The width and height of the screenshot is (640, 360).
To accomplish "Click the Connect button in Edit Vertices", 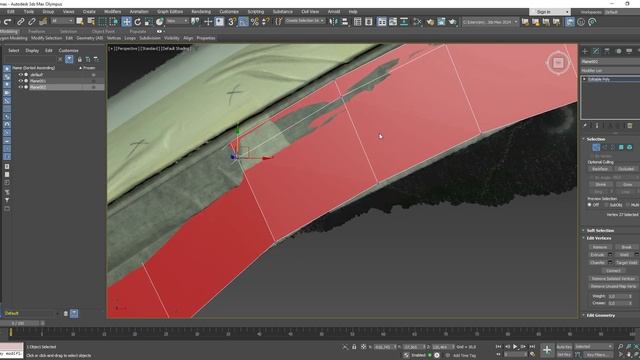I will click(x=613, y=271).
